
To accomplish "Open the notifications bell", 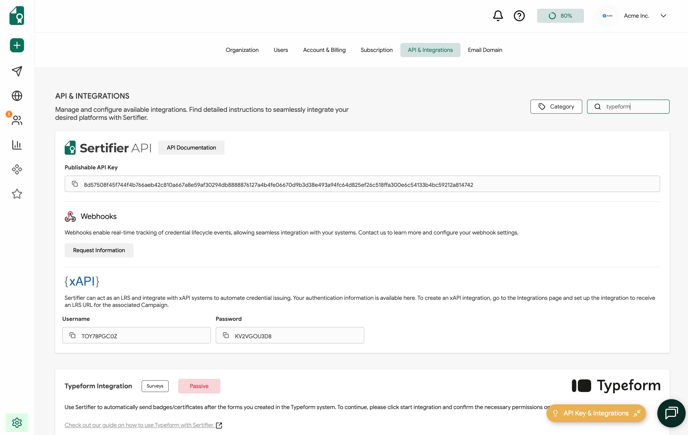I will (x=498, y=16).
